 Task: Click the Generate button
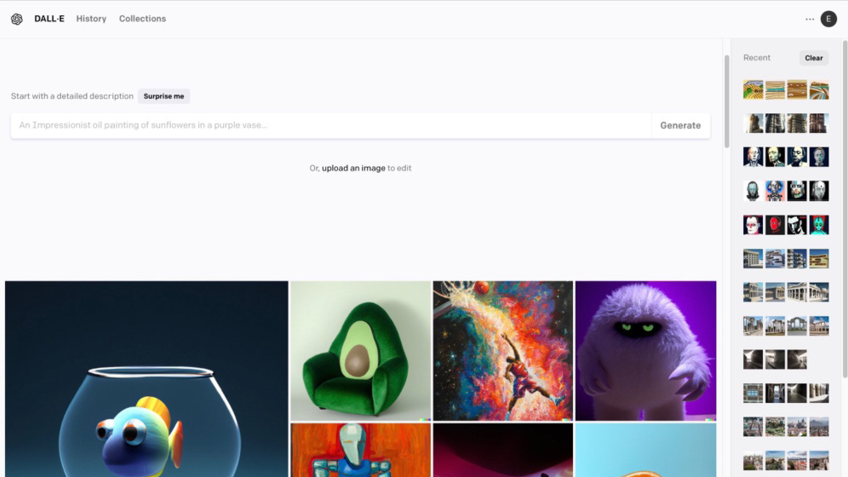(x=680, y=125)
